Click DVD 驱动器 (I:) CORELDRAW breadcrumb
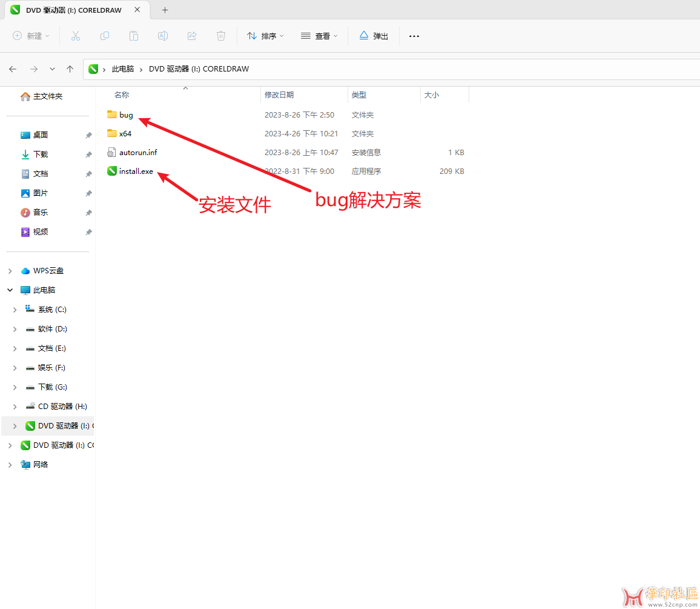700x609 pixels. coord(199,69)
